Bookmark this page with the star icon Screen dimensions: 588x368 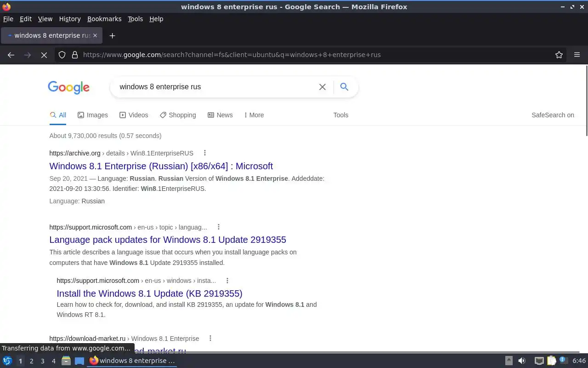click(x=559, y=55)
